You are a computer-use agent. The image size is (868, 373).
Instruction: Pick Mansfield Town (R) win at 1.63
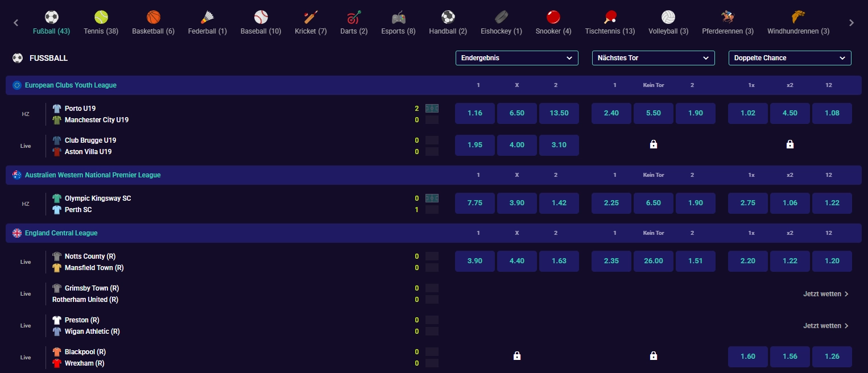(559, 261)
